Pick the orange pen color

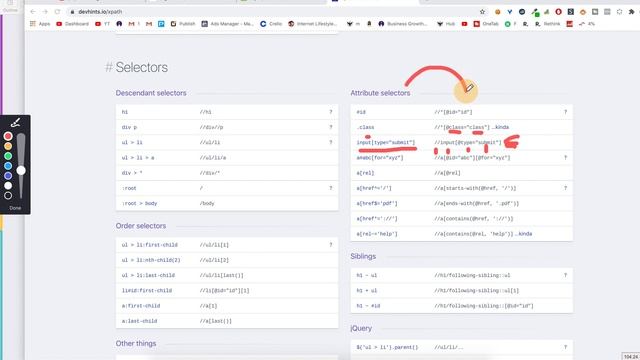[x=8, y=146]
